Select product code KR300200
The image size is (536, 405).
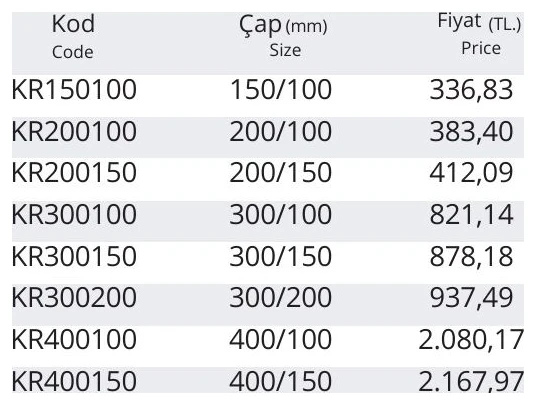click(x=74, y=298)
